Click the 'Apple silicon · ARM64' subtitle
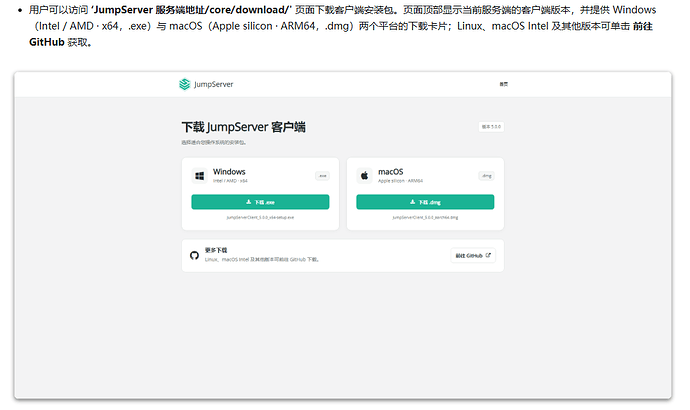Viewport: 690px width, 410px height. click(400, 181)
